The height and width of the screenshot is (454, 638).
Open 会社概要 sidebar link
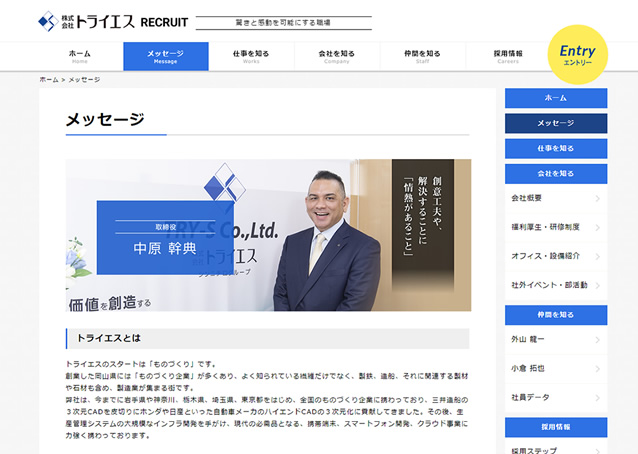pos(556,198)
